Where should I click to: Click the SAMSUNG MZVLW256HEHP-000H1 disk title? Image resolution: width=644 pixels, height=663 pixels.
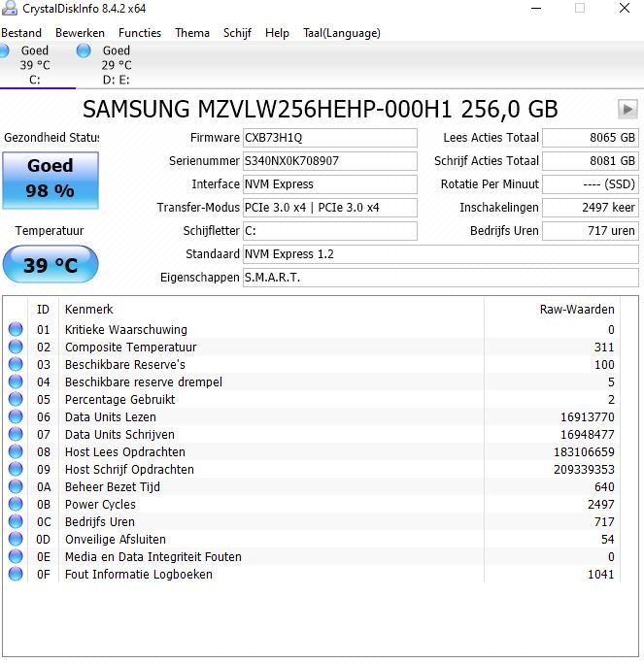[x=320, y=109]
